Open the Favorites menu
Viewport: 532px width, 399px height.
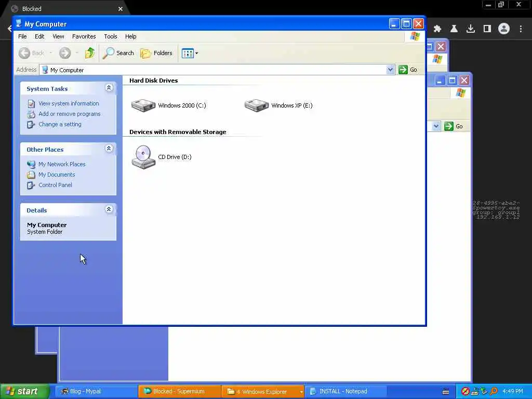click(x=84, y=36)
